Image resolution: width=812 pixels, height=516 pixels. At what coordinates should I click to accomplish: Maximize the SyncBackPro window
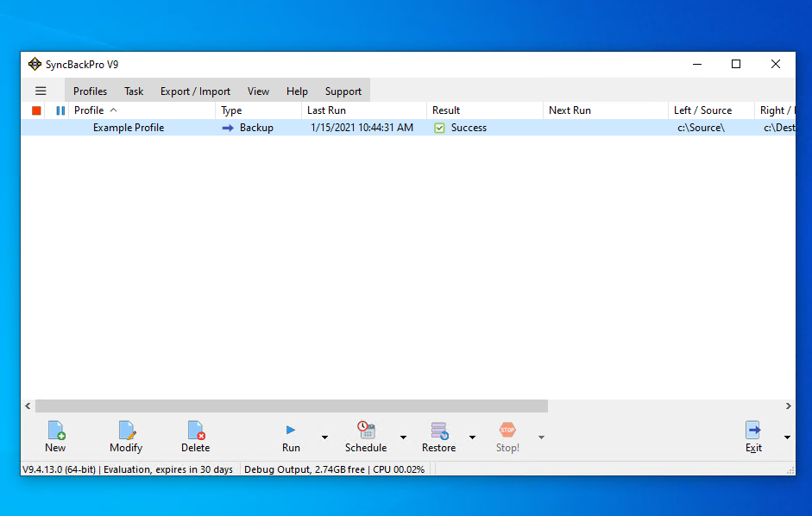pyautogui.click(x=736, y=64)
